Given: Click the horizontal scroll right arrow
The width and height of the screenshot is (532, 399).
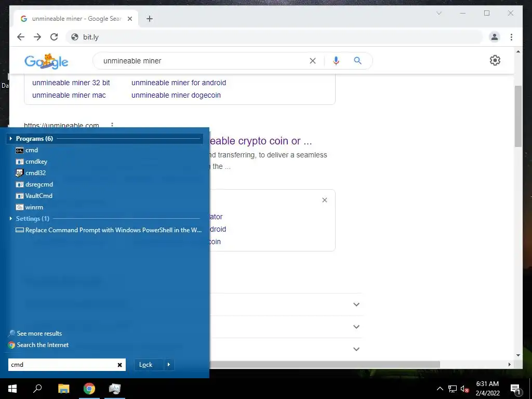Looking at the screenshot, I should pos(509,364).
